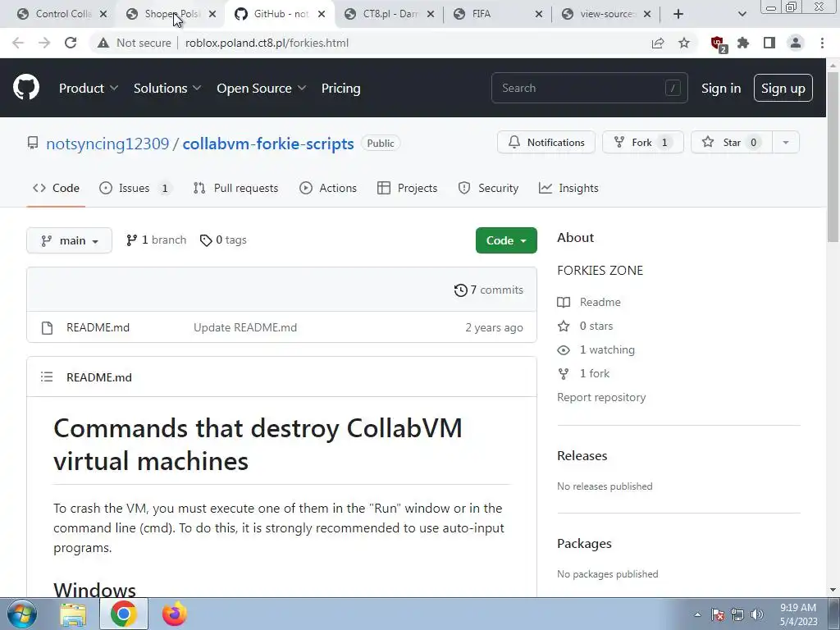Open collabvm-forkie-scripts repository link
Screen dimensions: 840x630
click(268, 144)
